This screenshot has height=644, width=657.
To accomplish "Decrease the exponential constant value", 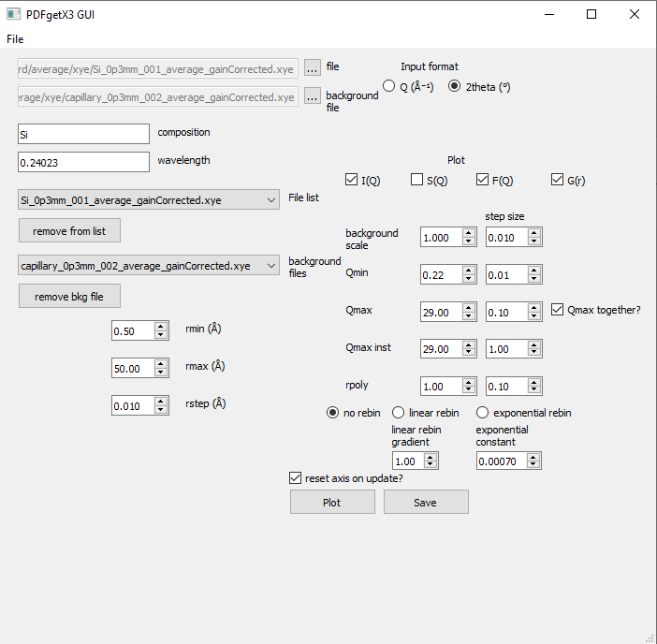I will click(533, 464).
